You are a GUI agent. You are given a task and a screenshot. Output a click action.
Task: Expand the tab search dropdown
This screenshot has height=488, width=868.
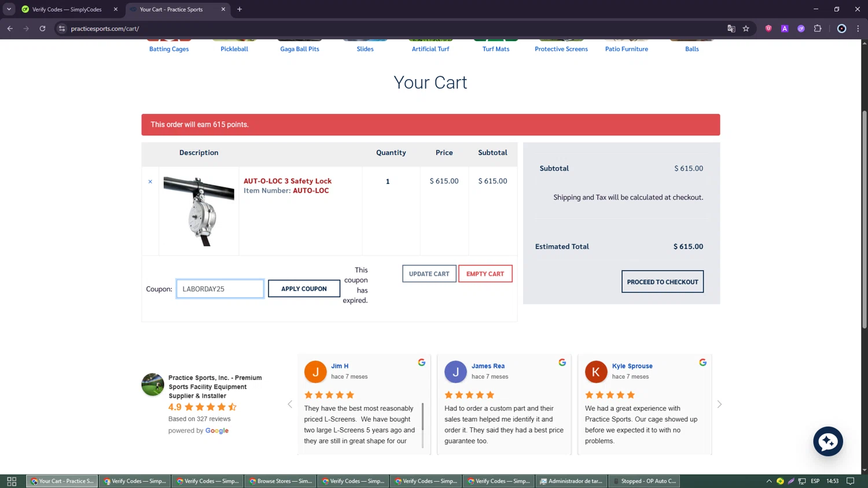point(9,9)
